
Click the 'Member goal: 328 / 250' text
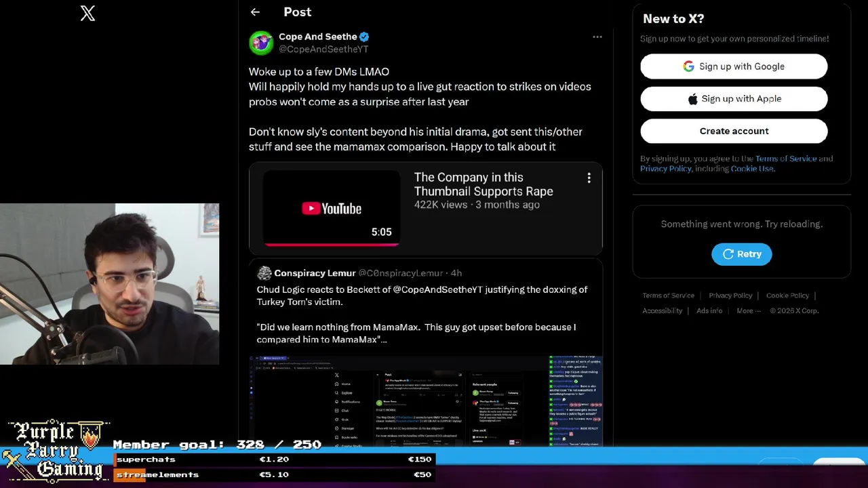tap(217, 445)
